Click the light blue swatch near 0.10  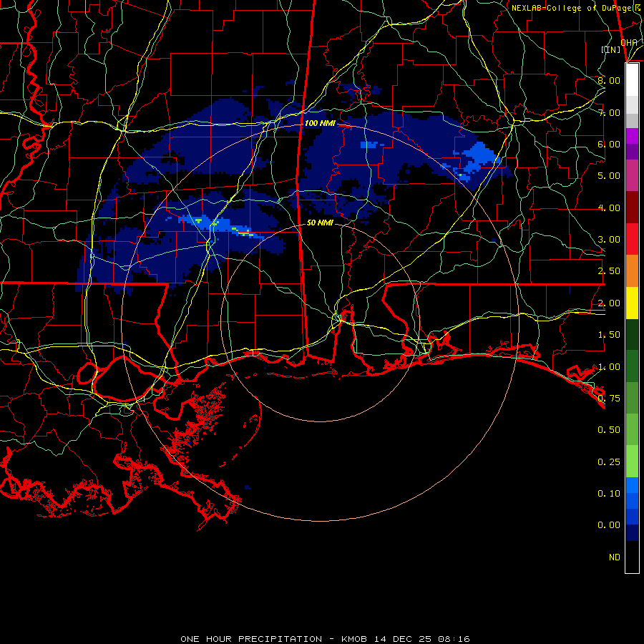632,485
